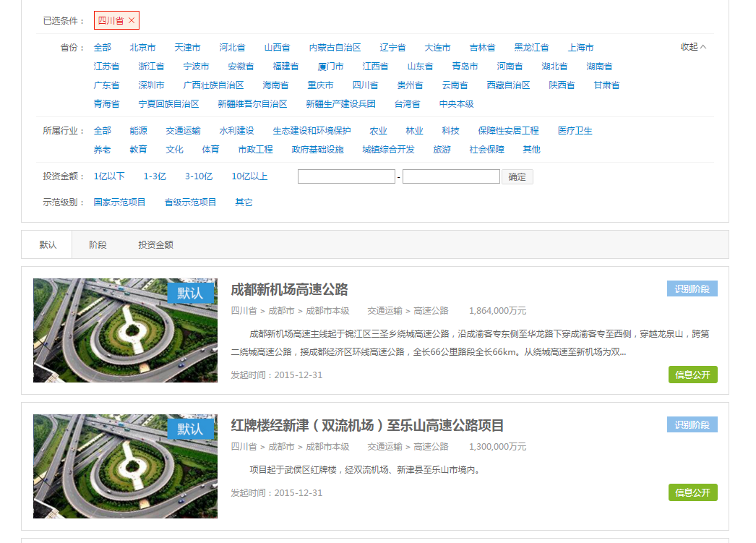
Task: Choose 河北省 province filter
Action: point(233,47)
